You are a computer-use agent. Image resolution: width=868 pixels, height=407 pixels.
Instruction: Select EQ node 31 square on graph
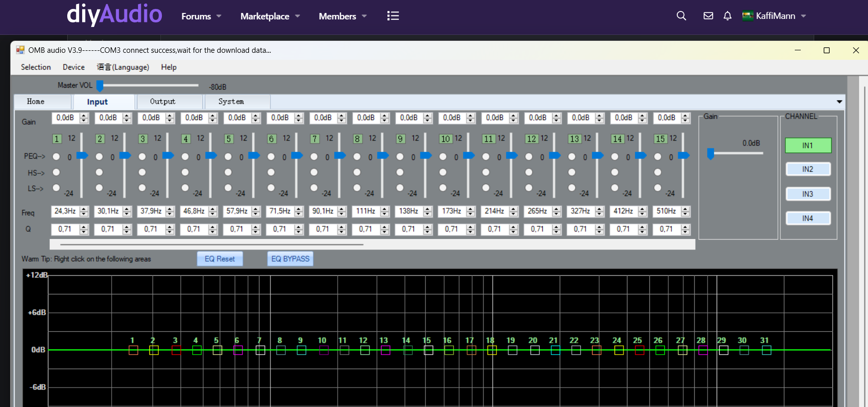(766, 350)
